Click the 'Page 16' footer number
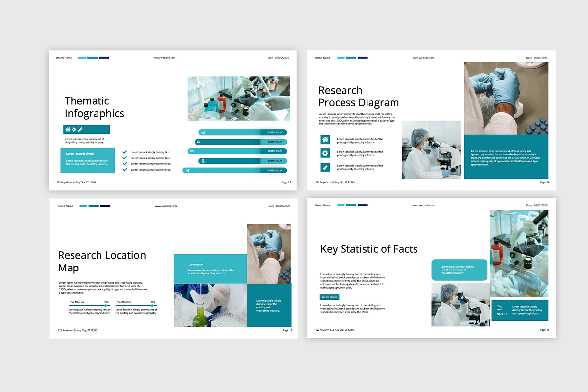 pyautogui.click(x=545, y=330)
